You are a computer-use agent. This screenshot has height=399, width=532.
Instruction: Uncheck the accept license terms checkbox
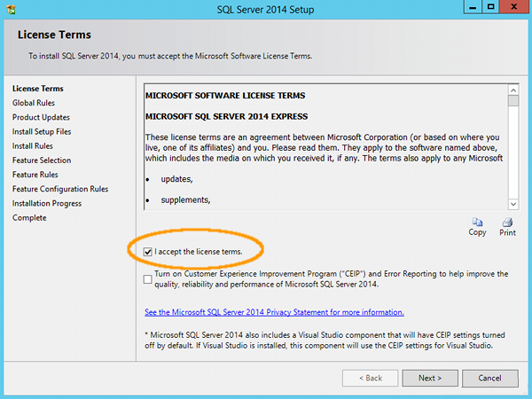147,252
